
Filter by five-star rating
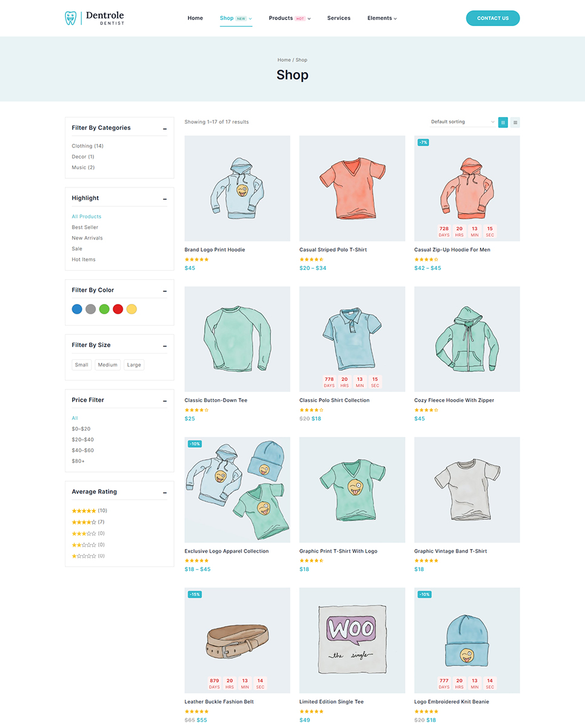[x=89, y=511]
